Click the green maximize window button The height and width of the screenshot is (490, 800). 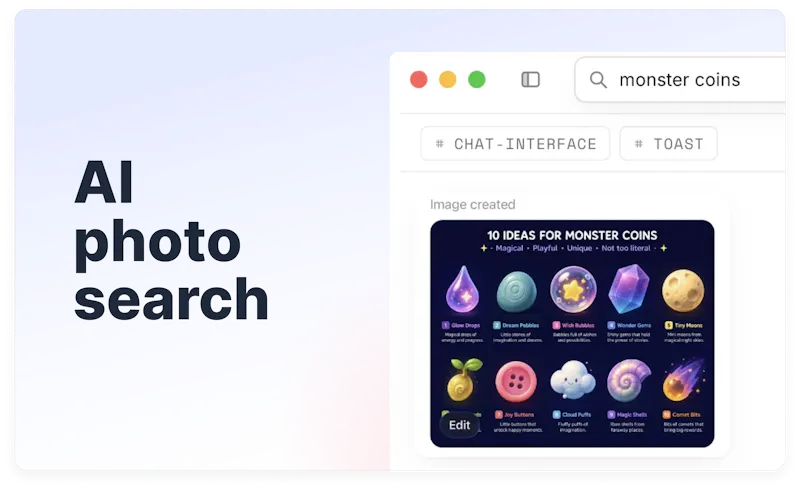(x=477, y=80)
